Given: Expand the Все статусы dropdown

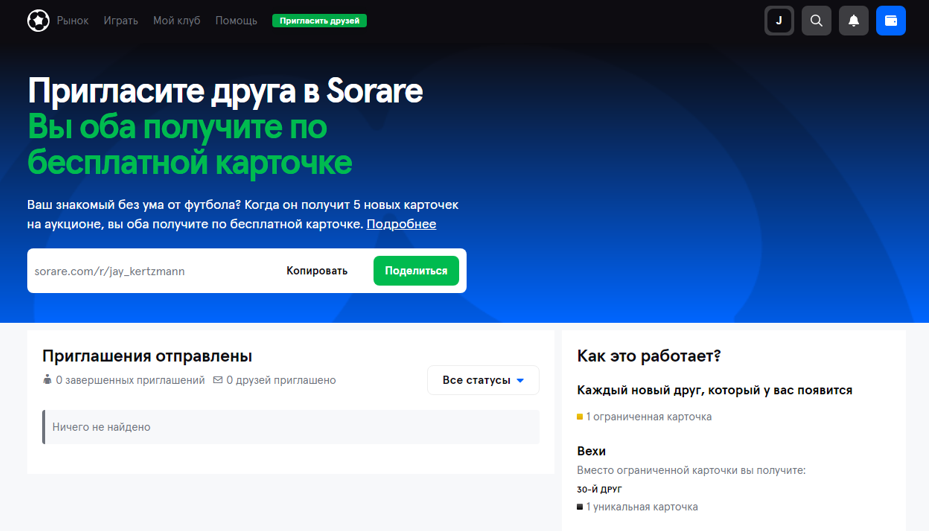Looking at the screenshot, I should [x=483, y=380].
